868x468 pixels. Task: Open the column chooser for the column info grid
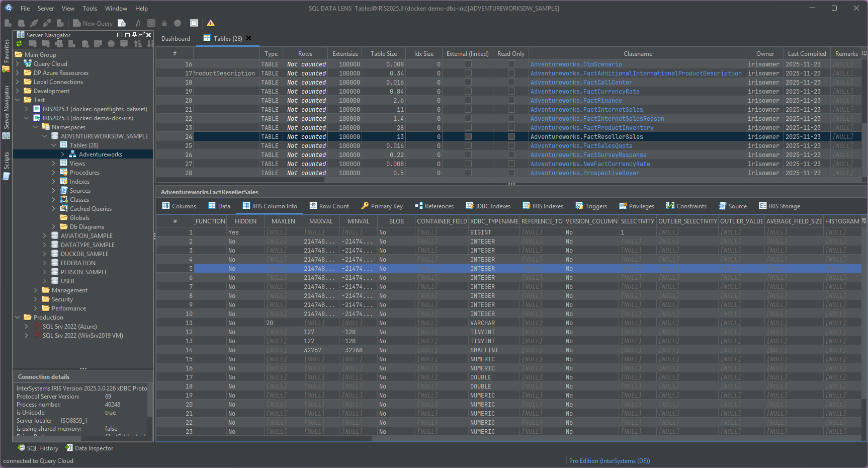[864, 221]
